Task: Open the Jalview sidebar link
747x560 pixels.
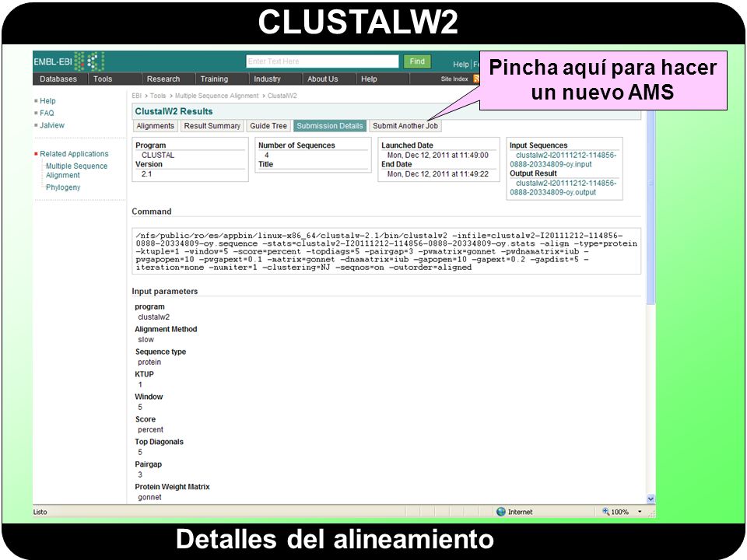Action: pos(52,125)
